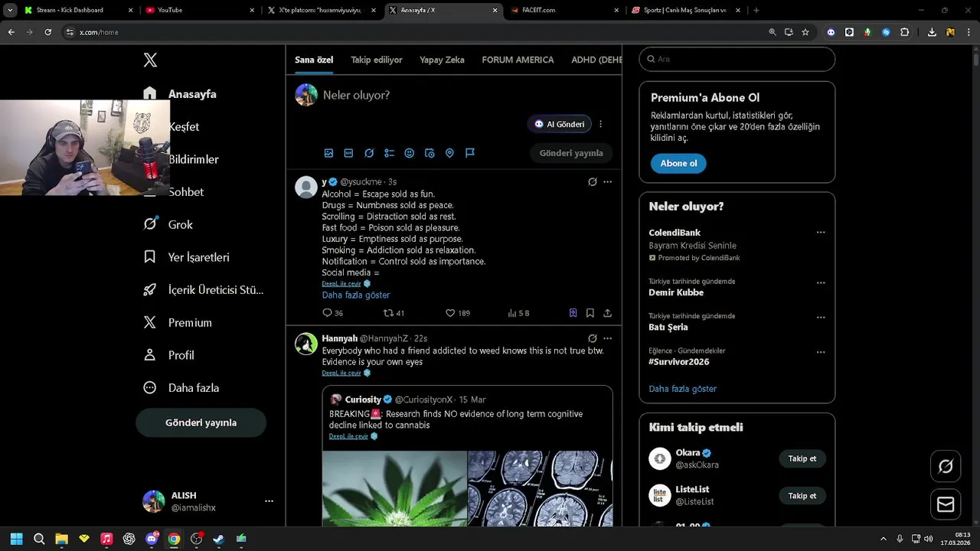Image resolution: width=980 pixels, height=551 pixels.
Task: Expand post with Daha fazla göster link
Action: [x=356, y=295]
